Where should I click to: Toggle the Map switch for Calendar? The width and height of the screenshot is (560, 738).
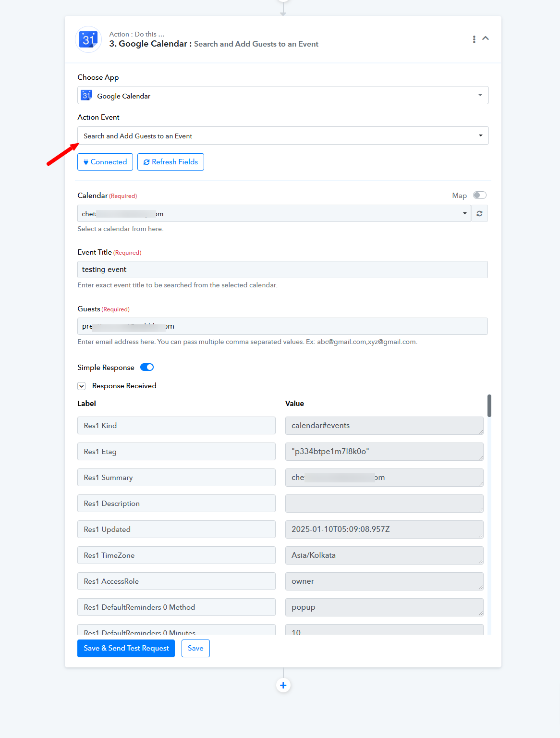(x=479, y=195)
